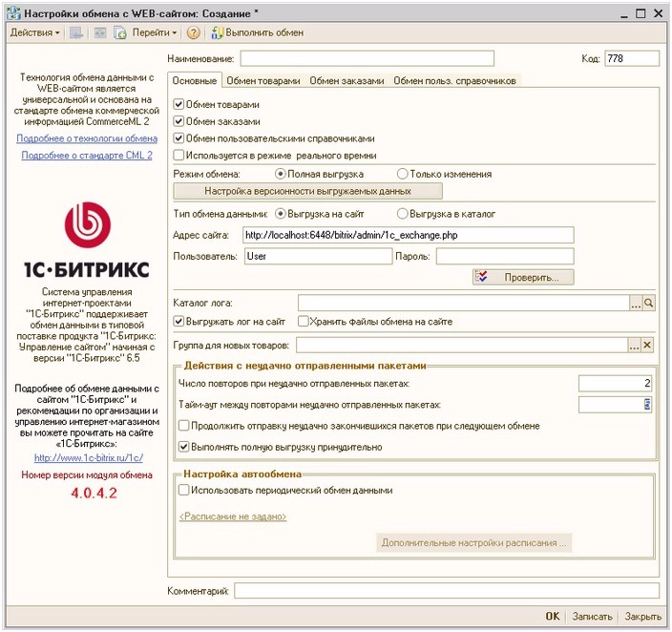Click the ellipsis button in Группа для новых товаров
This screenshot has width=672, height=632.
634,346
